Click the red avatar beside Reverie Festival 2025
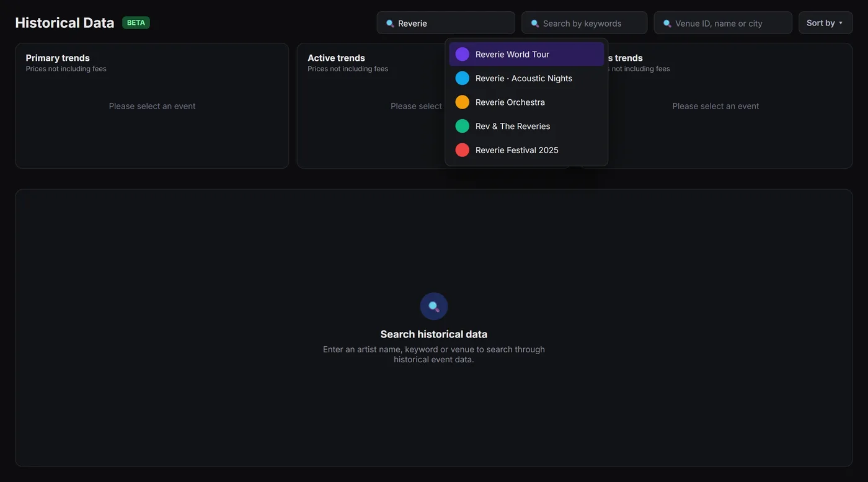Image resolution: width=868 pixels, height=482 pixels. point(463,150)
